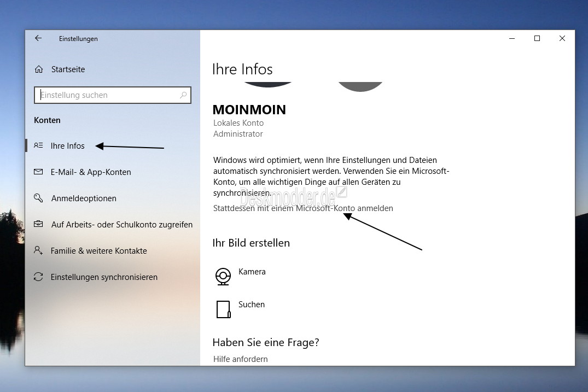588x392 pixels.
Task: Click the Einstellungen window title
Action: point(78,39)
